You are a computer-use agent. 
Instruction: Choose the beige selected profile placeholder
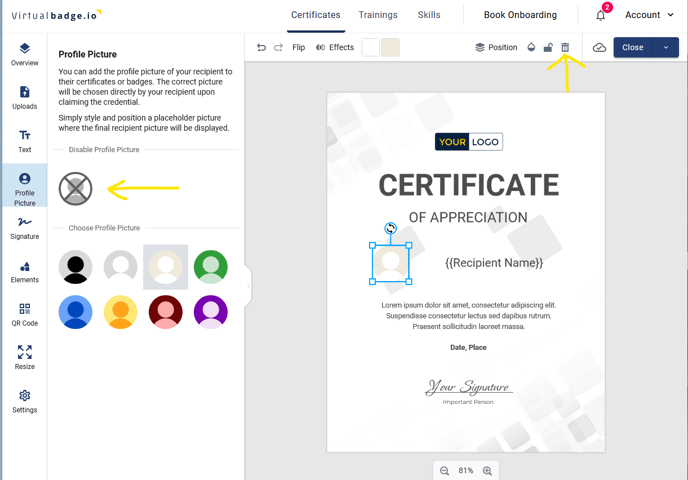click(165, 267)
